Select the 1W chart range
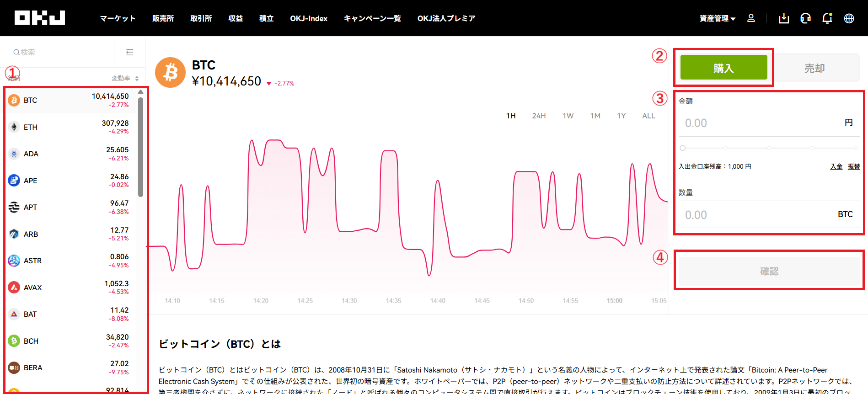 click(568, 116)
